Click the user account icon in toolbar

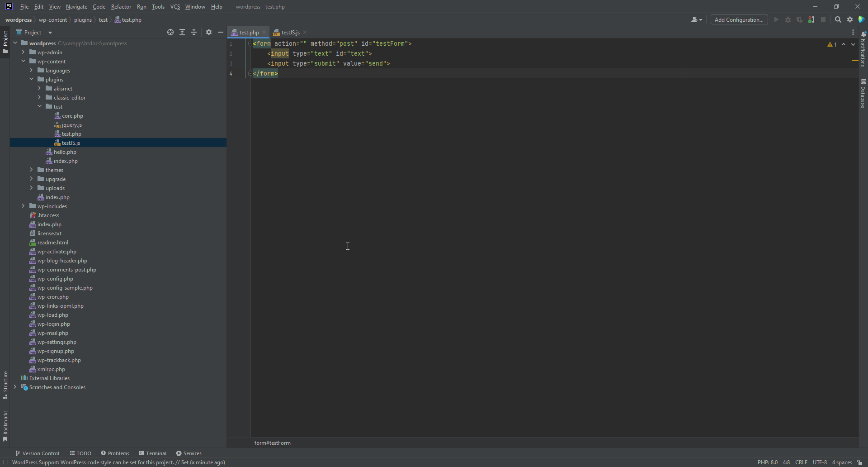[x=697, y=19]
